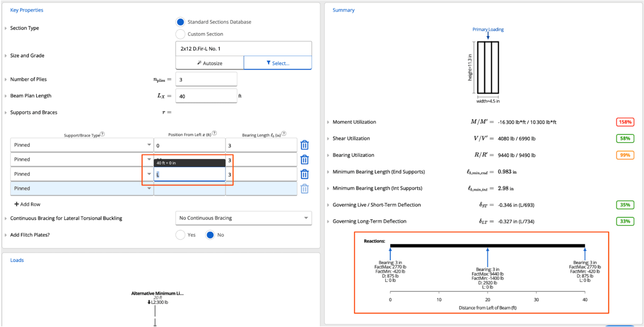Expand Section Type details
Viewport: 644px width, 327px height.
(x=6, y=28)
